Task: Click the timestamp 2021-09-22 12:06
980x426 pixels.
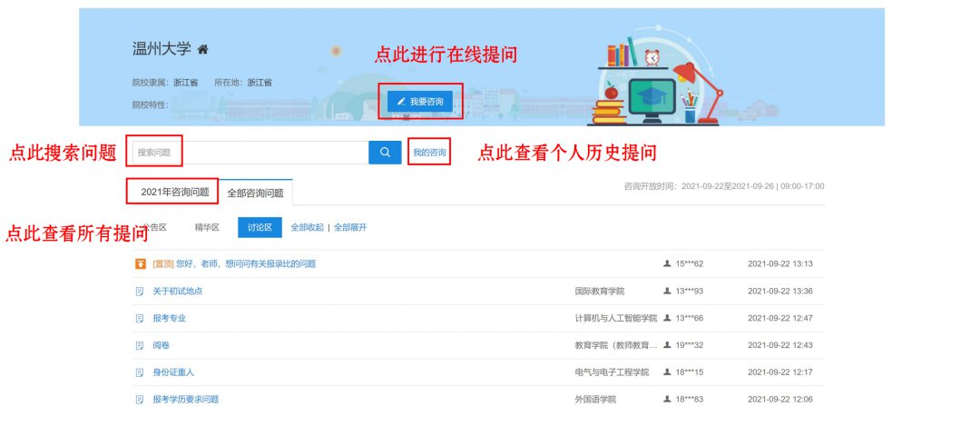Action: pyautogui.click(x=780, y=399)
